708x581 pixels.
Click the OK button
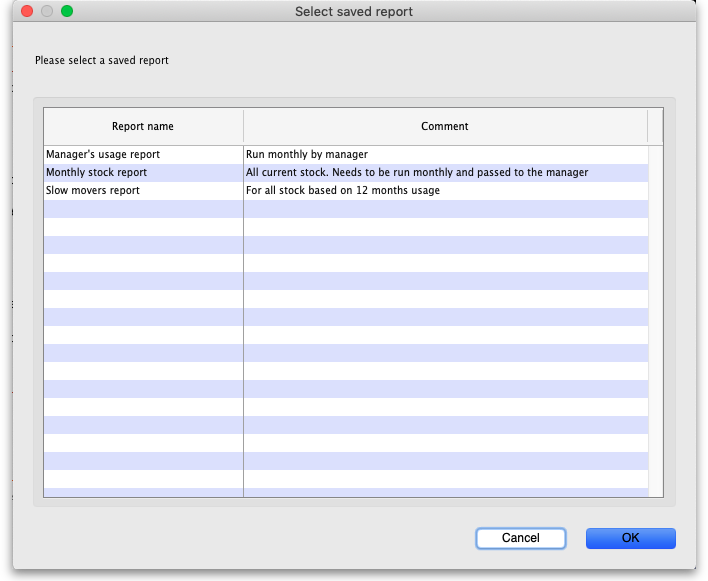click(x=630, y=538)
